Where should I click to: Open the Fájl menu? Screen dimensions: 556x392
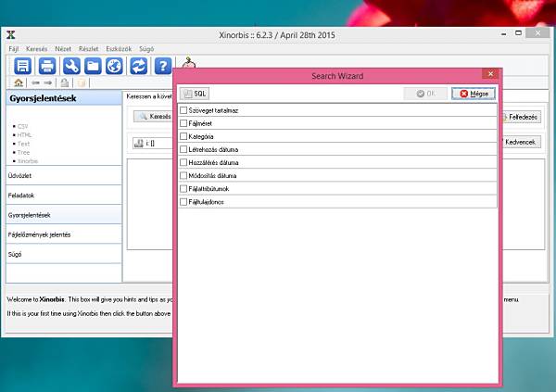click(x=14, y=49)
